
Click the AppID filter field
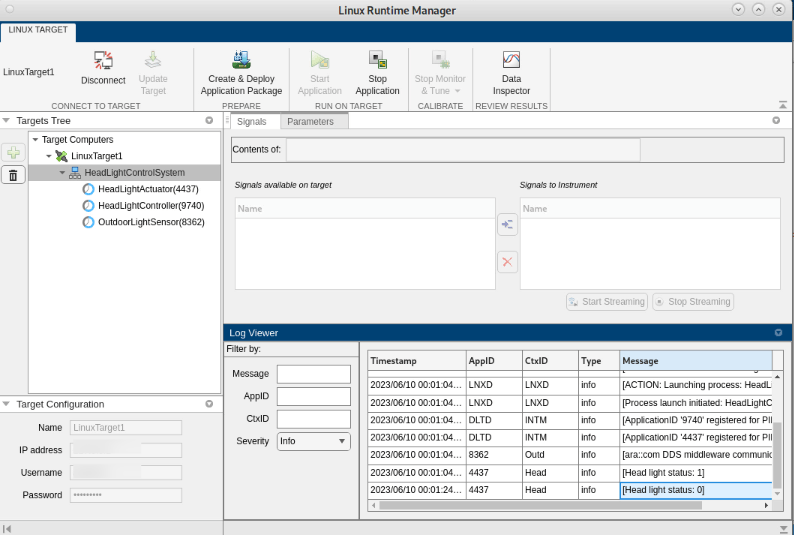(x=314, y=397)
